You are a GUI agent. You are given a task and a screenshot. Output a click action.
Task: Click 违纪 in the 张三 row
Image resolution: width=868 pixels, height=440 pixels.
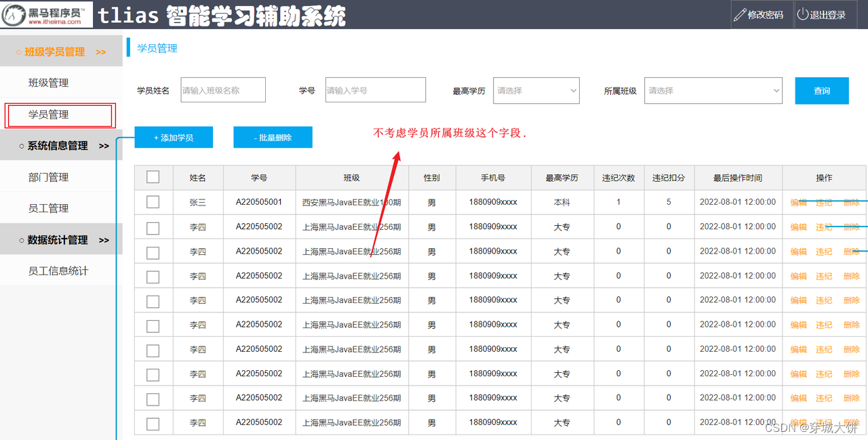click(824, 202)
